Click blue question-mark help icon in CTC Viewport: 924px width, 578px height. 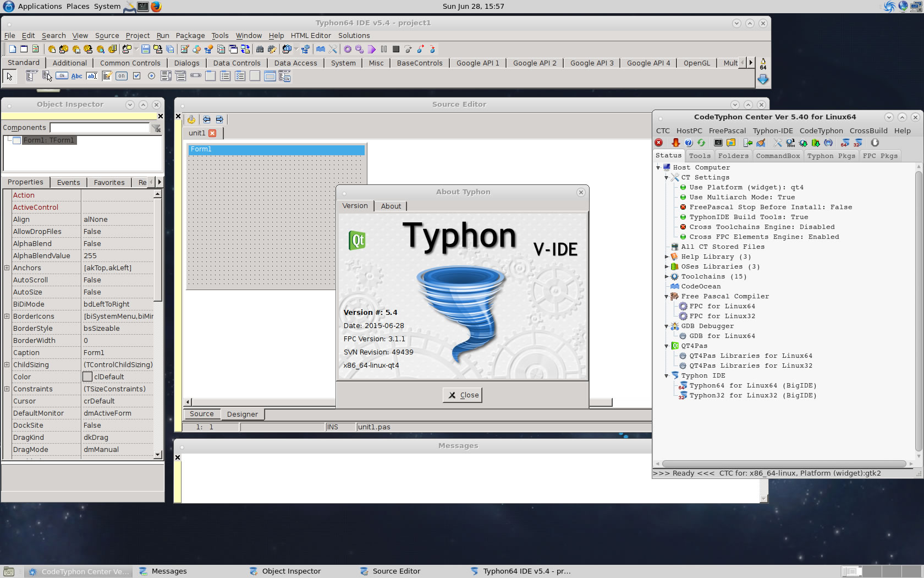pyautogui.click(x=689, y=143)
